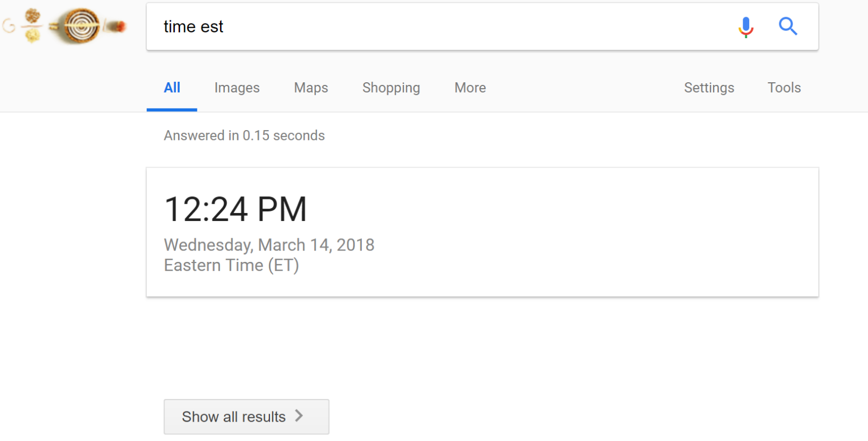Screen dimensions: 868x441
Task: Open the More dropdown
Action: [469, 87]
